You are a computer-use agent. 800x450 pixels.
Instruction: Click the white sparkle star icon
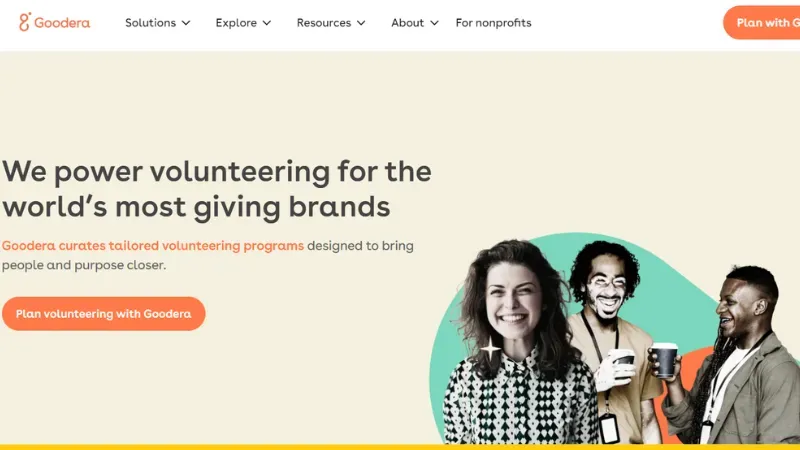coord(490,349)
